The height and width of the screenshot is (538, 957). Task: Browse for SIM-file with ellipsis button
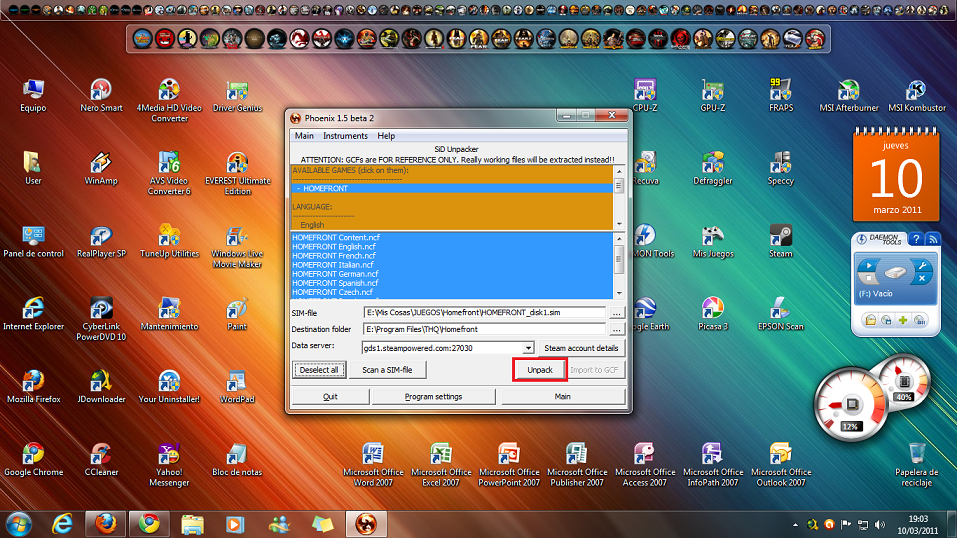(616, 313)
